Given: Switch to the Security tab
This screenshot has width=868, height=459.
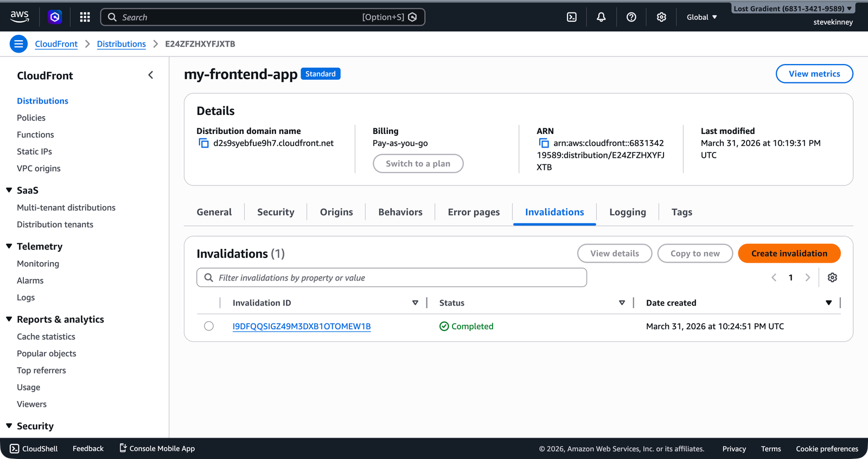Looking at the screenshot, I should tap(276, 212).
